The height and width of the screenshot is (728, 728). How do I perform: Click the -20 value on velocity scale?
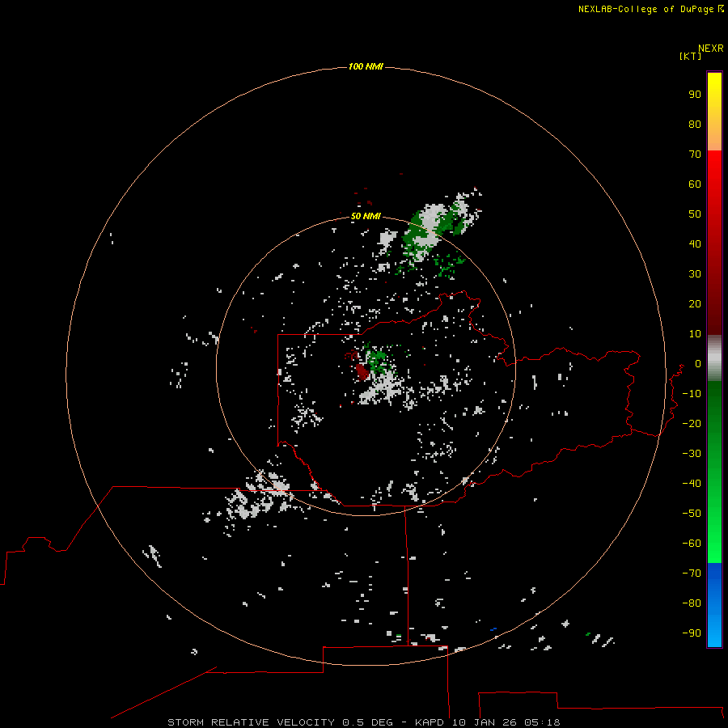[x=692, y=423]
